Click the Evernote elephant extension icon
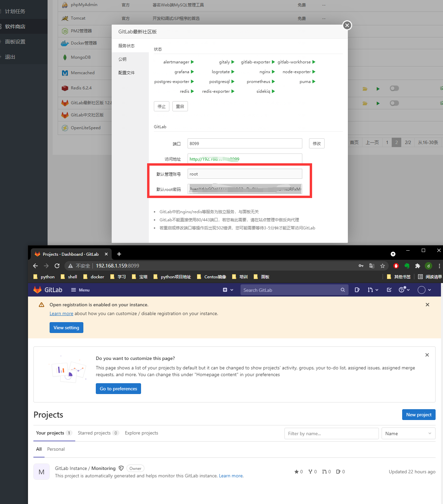 pyautogui.click(x=407, y=266)
